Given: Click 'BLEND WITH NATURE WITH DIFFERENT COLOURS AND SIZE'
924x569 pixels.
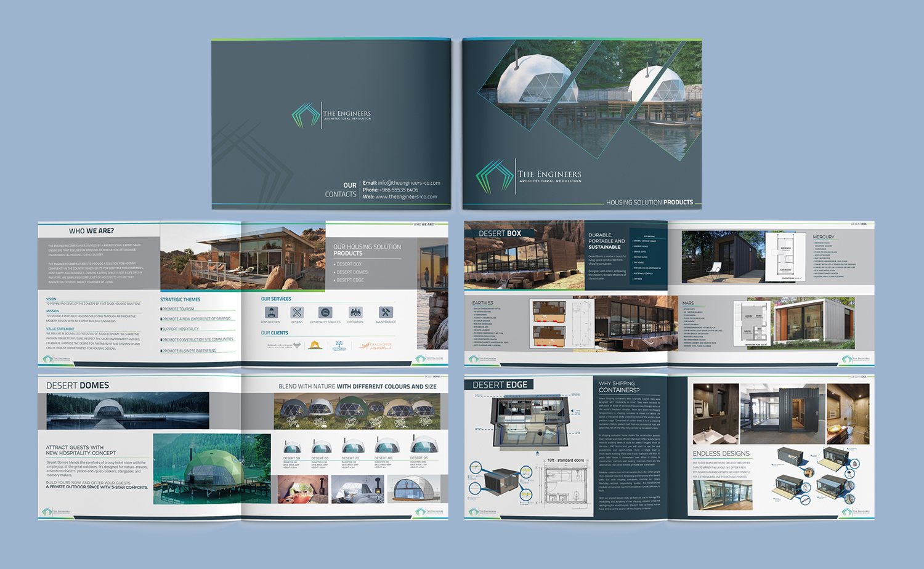Looking at the screenshot, I should click(x=357, y=387).
